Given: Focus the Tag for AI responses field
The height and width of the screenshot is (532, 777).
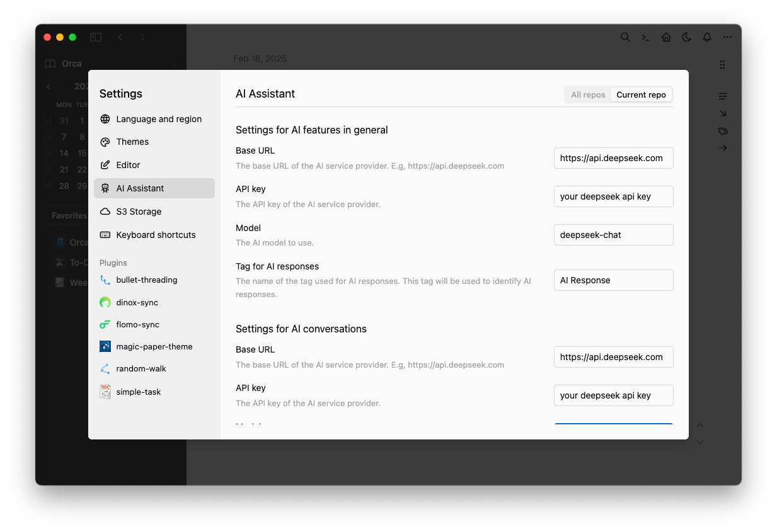Looking at the screenshot, I should tap(614, 280).
